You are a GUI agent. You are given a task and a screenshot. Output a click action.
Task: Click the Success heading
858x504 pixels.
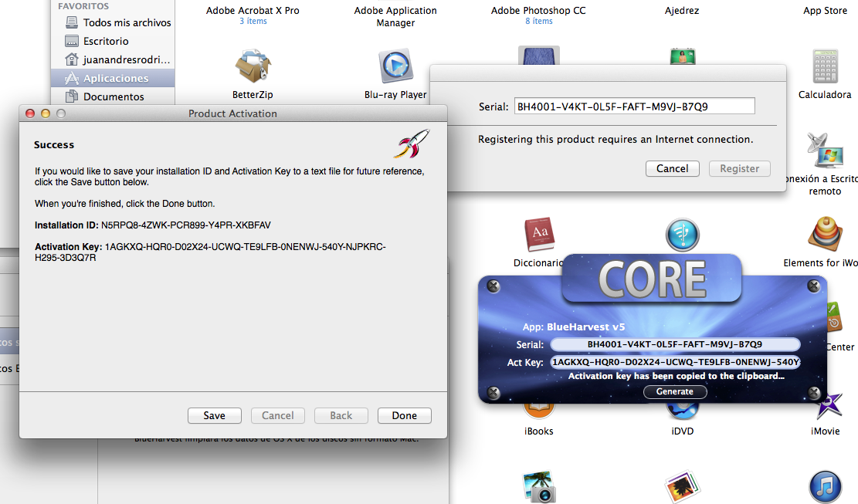[53, 145]
